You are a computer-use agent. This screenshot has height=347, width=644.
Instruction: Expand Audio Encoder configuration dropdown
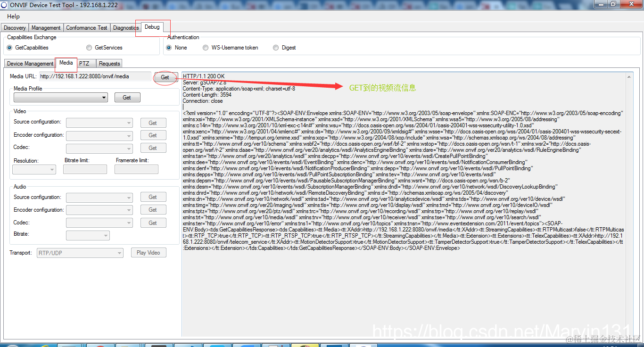(99, 210)
